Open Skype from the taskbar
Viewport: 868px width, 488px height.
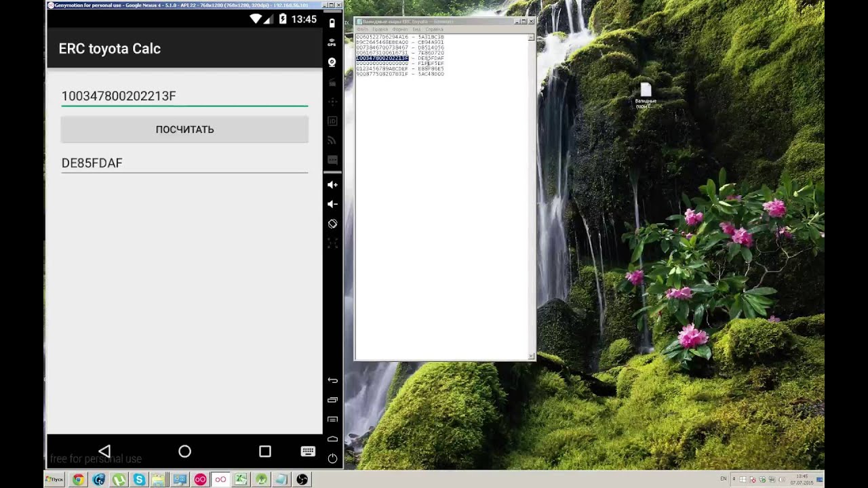pos(139,479)
